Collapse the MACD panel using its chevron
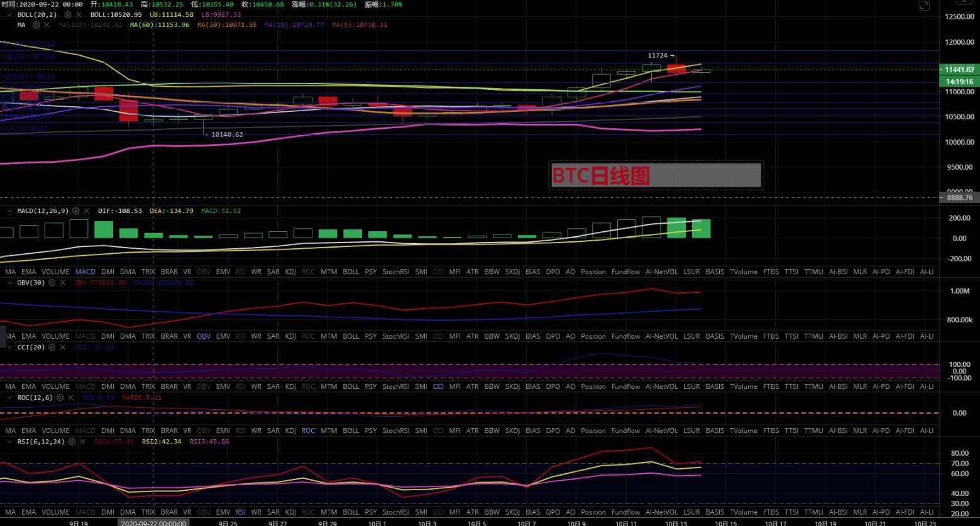 tap(9, 211)
